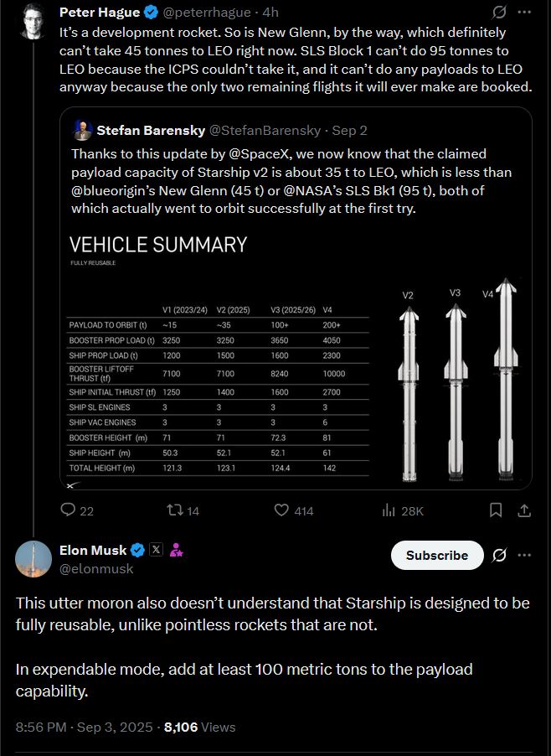Open the view analytics icon showing 28K
This screenshot has height=756, width=551.
pos(389,510)
